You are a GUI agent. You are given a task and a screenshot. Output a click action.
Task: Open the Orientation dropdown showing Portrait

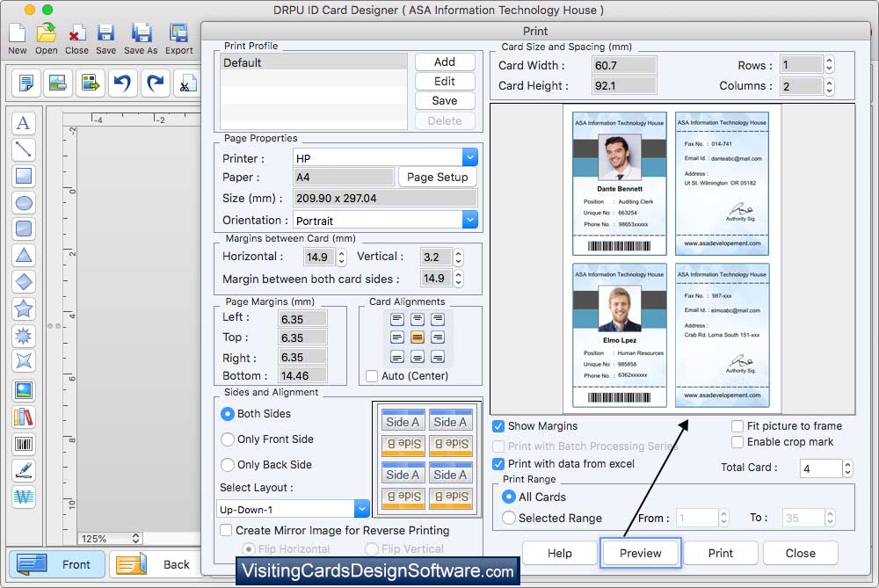(x=469, y=220)
